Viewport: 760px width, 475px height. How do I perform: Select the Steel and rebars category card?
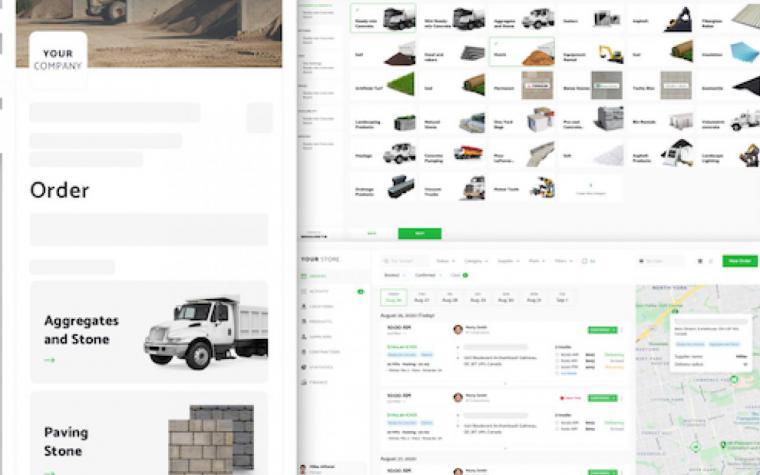[453, 52]
